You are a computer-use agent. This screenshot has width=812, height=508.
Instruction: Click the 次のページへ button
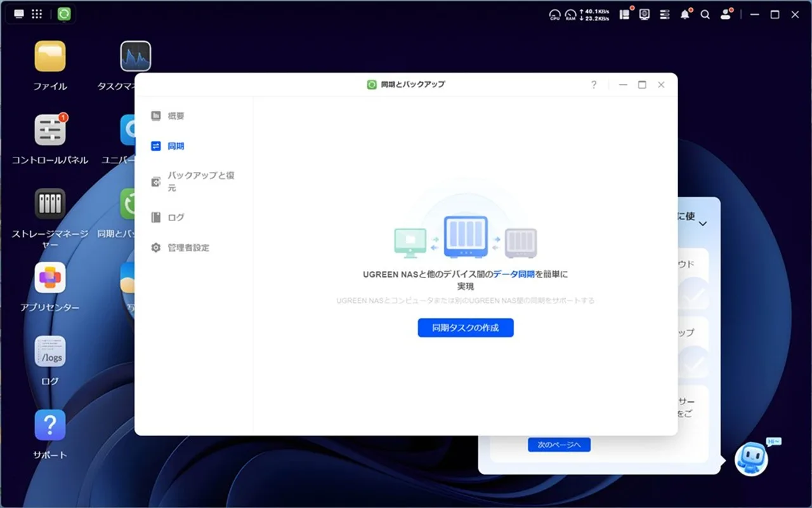559,445
